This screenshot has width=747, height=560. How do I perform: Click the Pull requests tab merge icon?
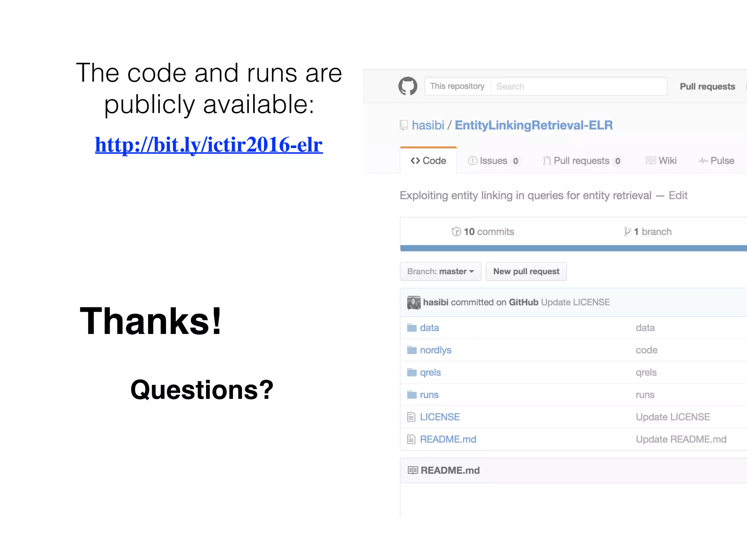point(547,161)
